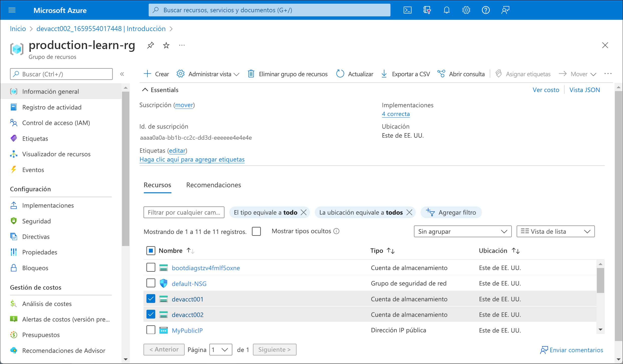Screen dimensions: 623x364
Task: Click Asignar etiquetas toolbar button
Action: pyautogui.click(x=523, y=74)
